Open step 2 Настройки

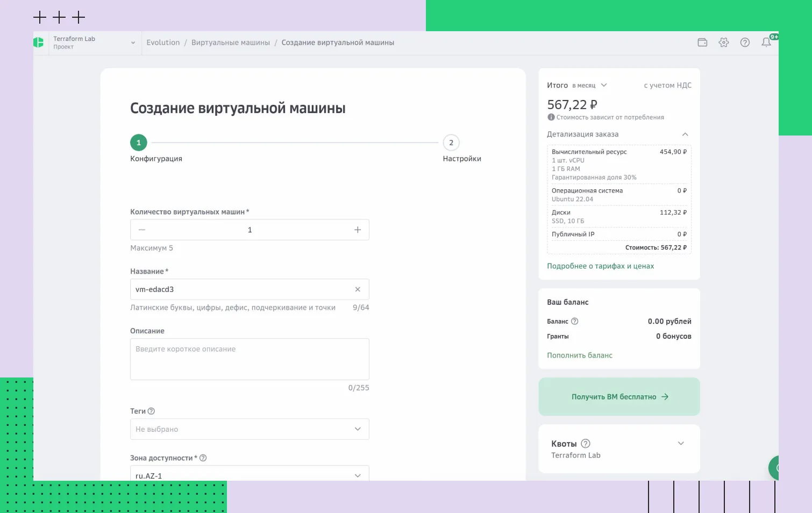click(x=451, y=142)
